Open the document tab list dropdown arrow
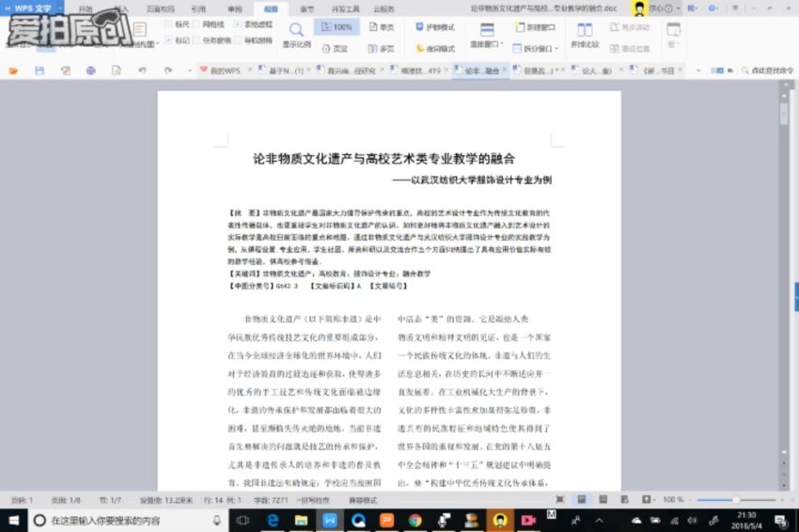Viewport: 799px width, 532px height. [698, 70]
